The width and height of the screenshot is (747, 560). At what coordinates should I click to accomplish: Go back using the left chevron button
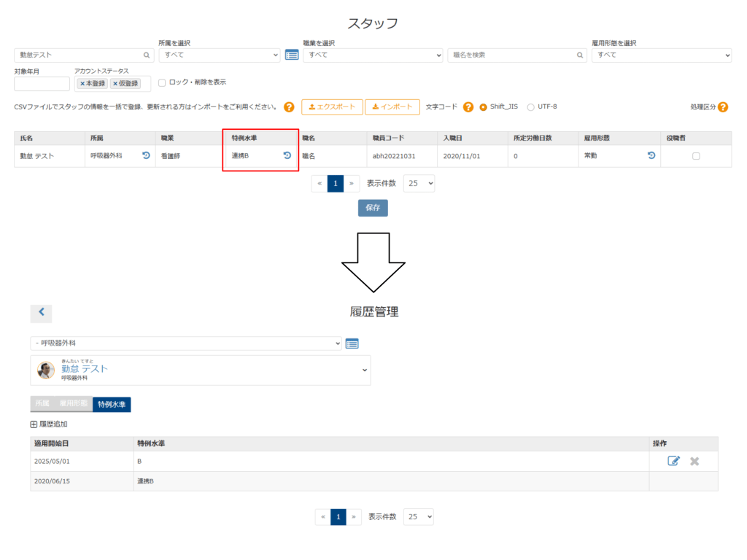(x=41, y=312)
